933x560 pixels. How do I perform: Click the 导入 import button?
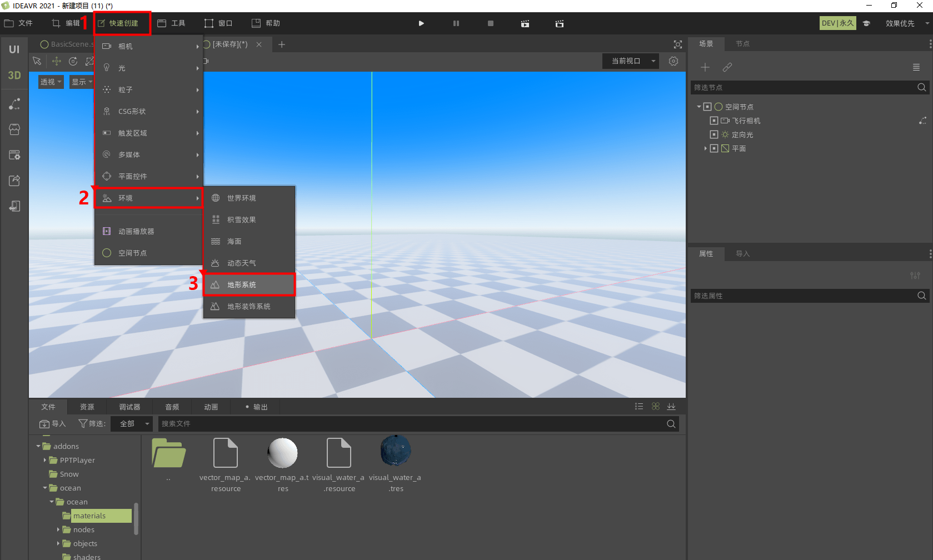coord(52,424)
